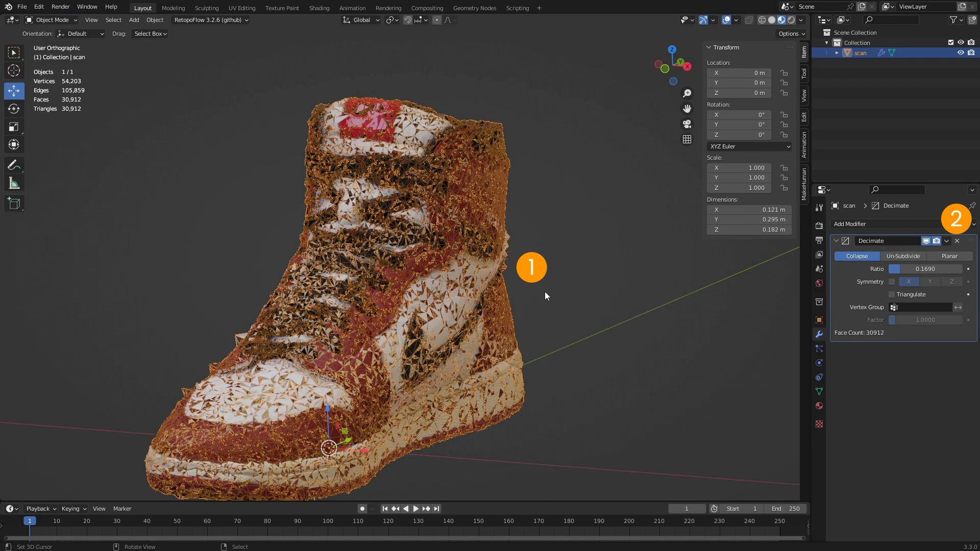Image resolution: width=980 pixels, height=551 pixels.
Task: Activate the Annotate tool
Action: (x=14, y=164)
